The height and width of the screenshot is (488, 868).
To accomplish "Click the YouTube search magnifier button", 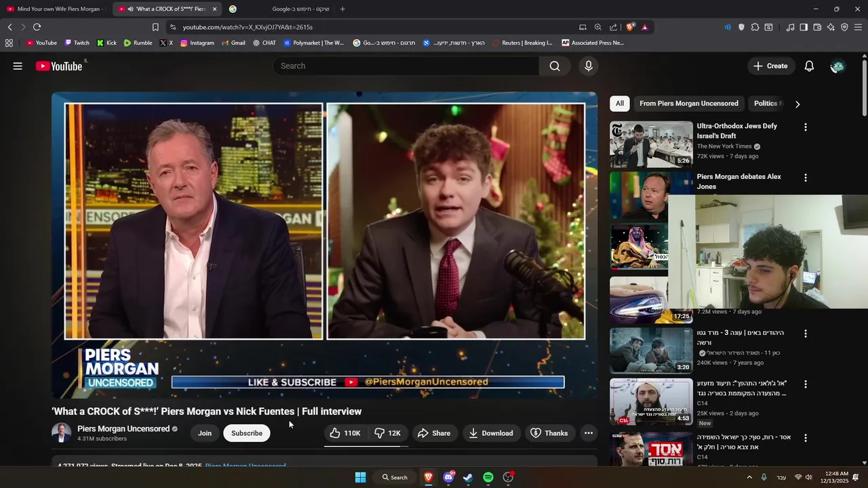I will [x=555, y=66].
